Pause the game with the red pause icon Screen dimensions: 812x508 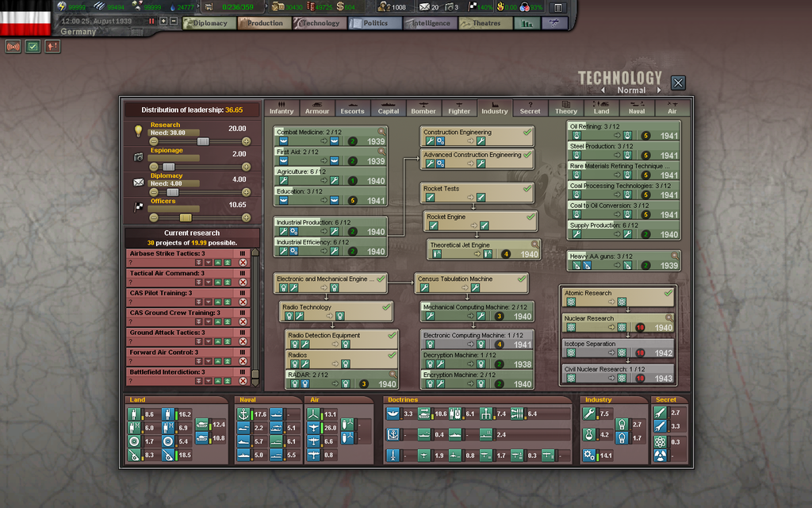coord(151,21)
